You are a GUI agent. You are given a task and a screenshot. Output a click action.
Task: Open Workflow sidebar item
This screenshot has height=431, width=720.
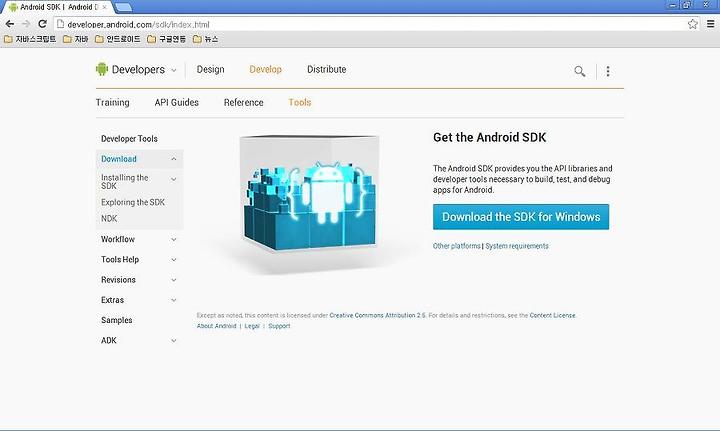[118, 239]
